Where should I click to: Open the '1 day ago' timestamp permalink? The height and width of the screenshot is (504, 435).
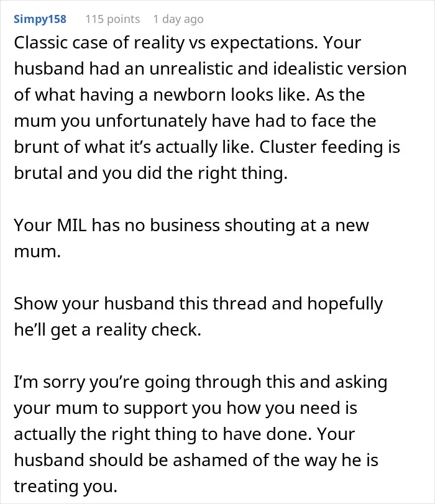(178, 19)
